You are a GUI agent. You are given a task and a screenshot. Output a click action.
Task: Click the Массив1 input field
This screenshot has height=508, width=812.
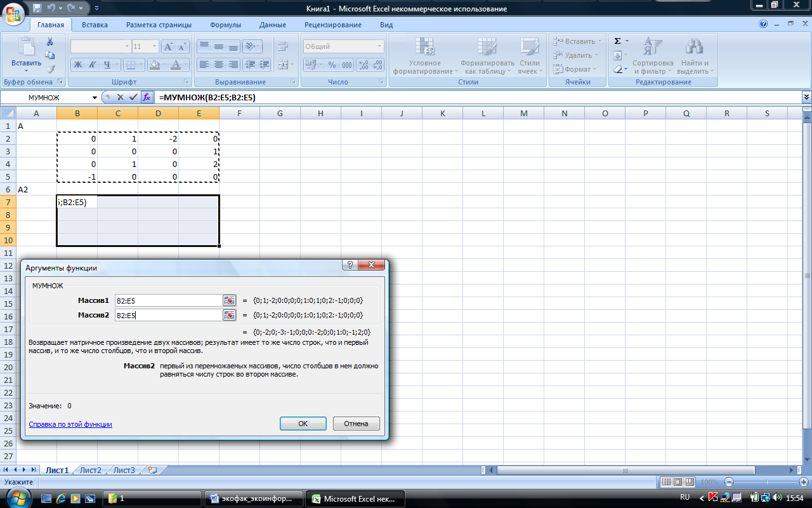pyautogui.click(x=167, y=300)
